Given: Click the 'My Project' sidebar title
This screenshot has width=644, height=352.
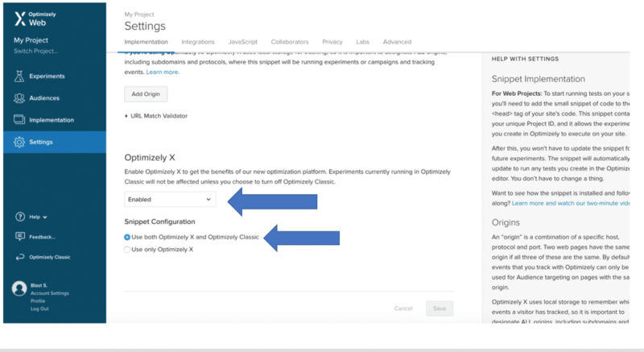Looking at the screenshot, I should pos(31,40).
